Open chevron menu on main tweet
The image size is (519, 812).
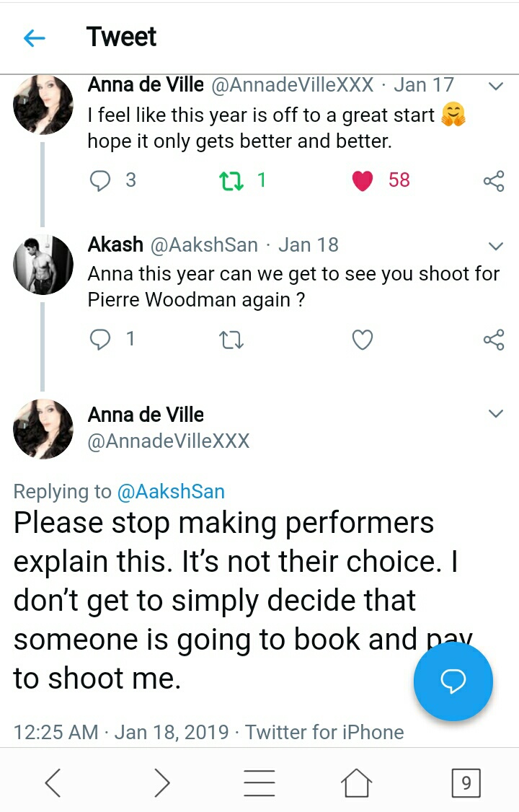[x=495, y=414]
